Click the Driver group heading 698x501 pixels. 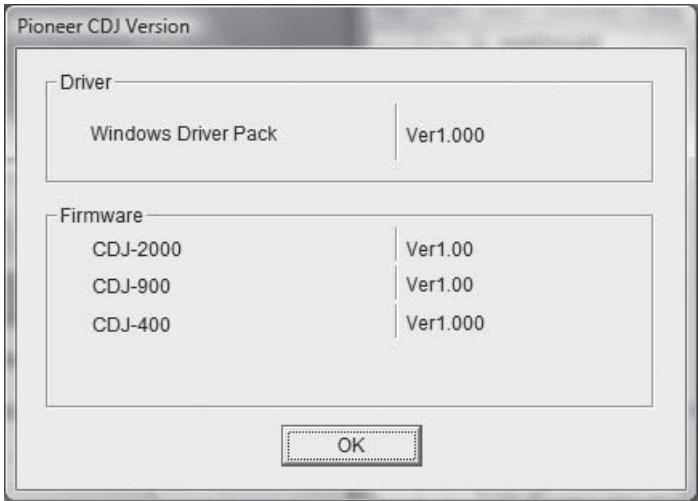(86, 82)
